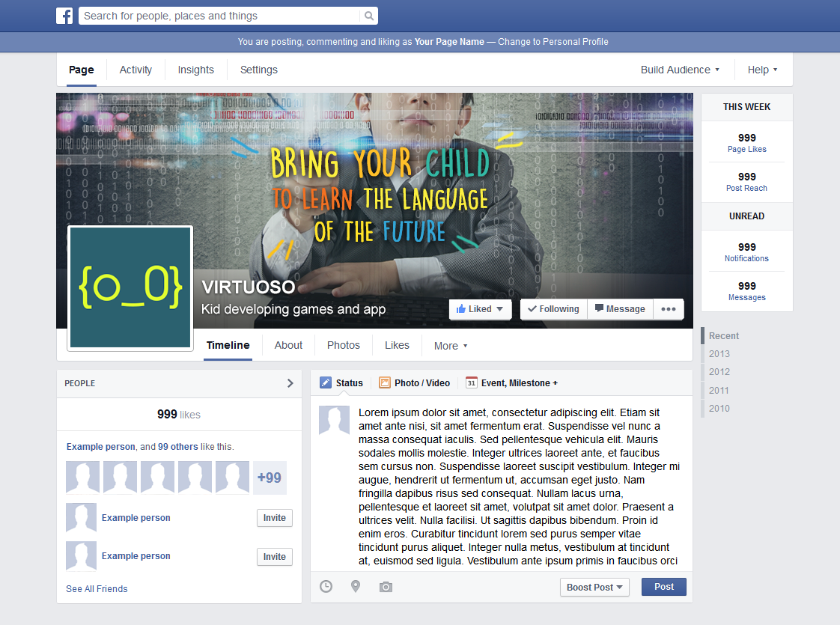Jump to 2012 in the timeline
This screenshot has width=840, height=625.
tap(719, 372)
